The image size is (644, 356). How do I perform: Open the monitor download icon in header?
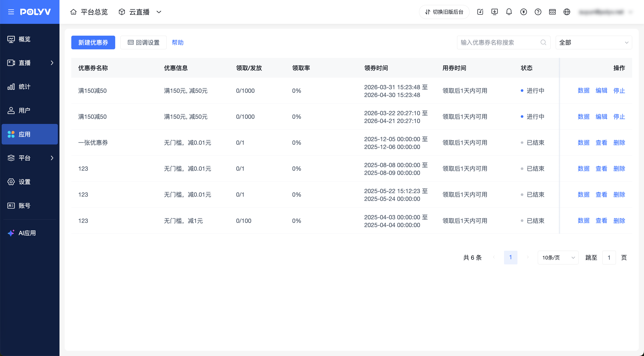pos(495,12)
